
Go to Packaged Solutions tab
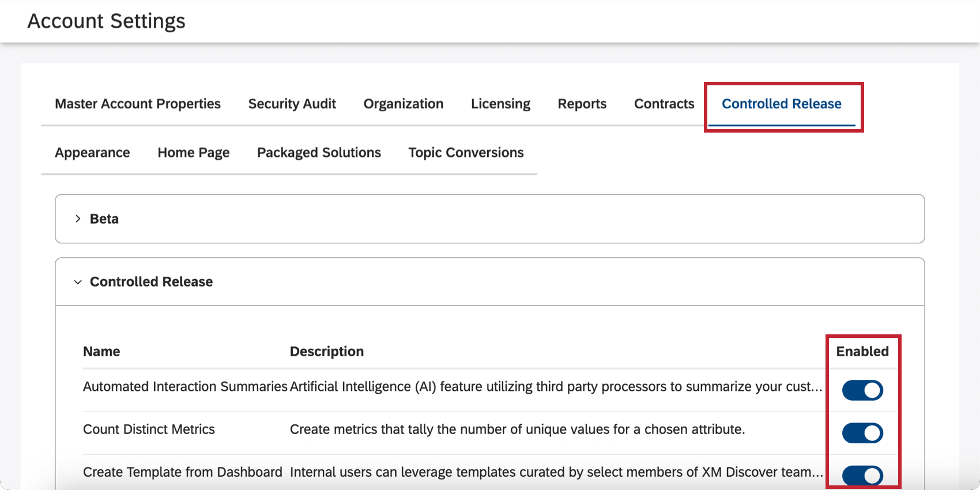[319, 153]
